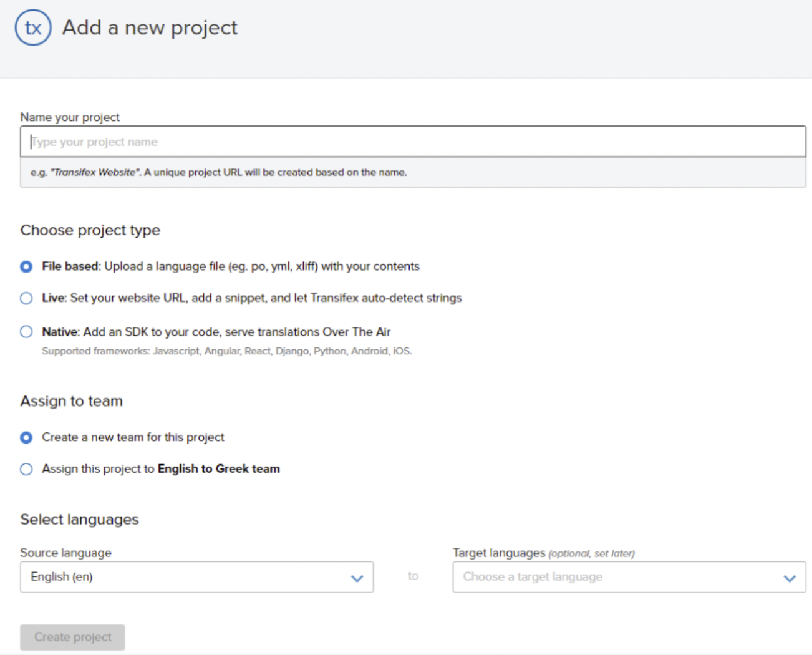Image resolution: width=812 pixels, height=655 pixels.
Task: Select the File based project type
Action: click(26, 266)
